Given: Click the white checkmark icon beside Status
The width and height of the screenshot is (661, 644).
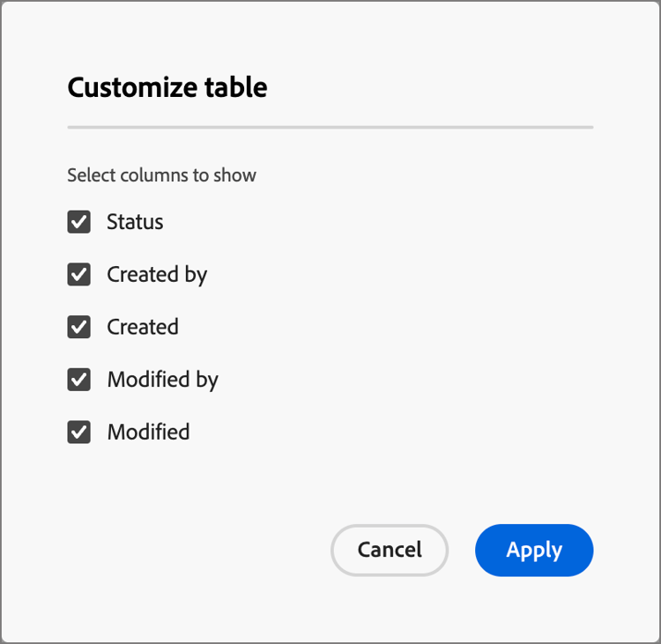Looking at the screenshot, I should click(x=79, y=222).
